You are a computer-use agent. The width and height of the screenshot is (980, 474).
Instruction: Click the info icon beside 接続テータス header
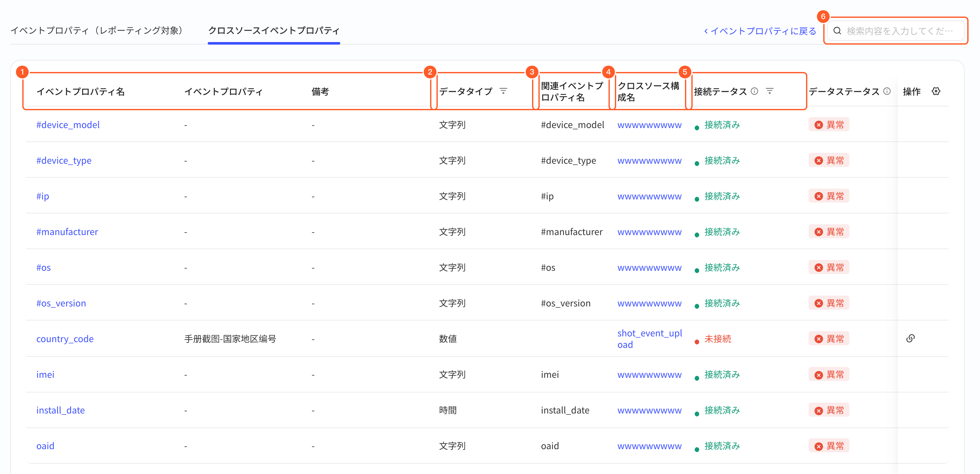click(754, 91)
